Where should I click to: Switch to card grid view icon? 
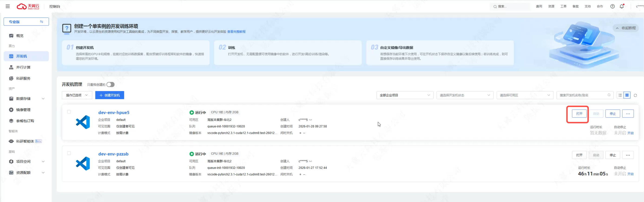coord(627,95)
